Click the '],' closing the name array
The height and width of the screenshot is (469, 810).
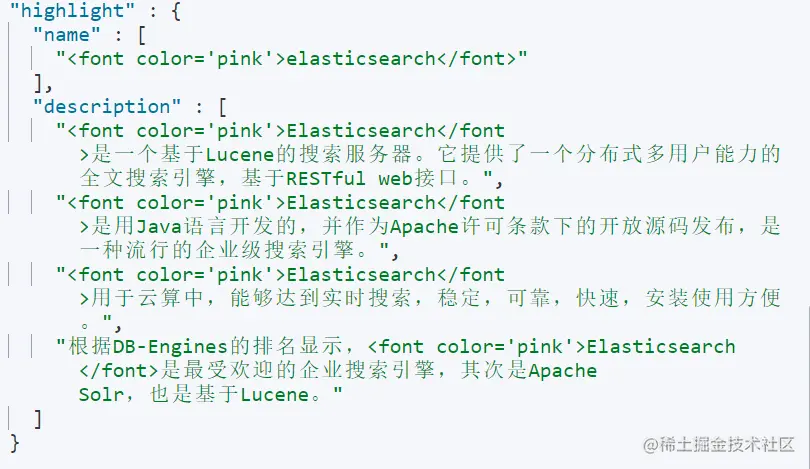point(43,83)
